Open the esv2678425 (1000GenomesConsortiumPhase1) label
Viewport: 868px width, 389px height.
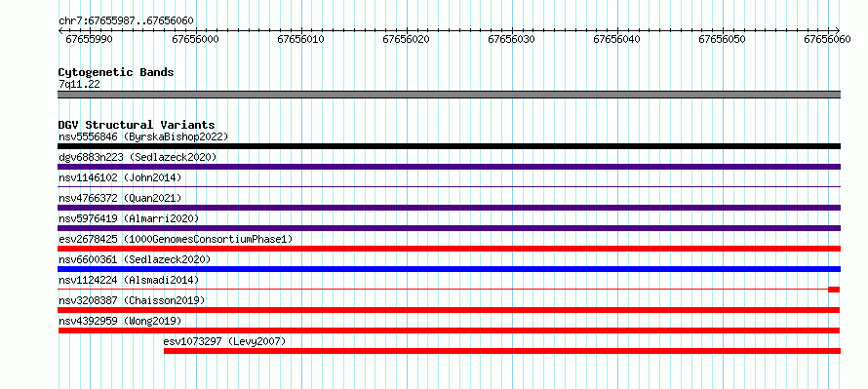(x=176, y=239)
